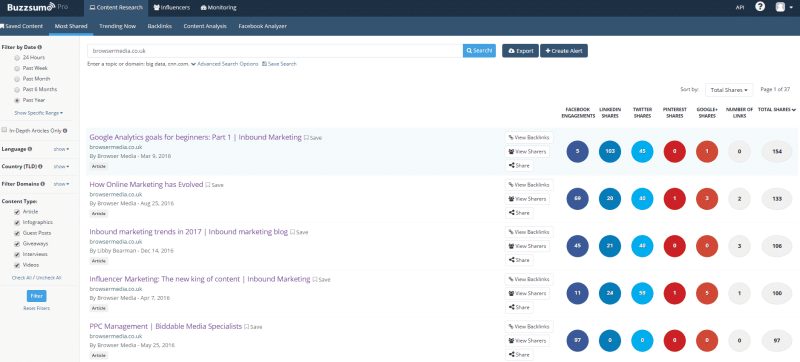Screen dimensions: 800x362
Task: Click the blue Search button
Action: coord(479,51)
